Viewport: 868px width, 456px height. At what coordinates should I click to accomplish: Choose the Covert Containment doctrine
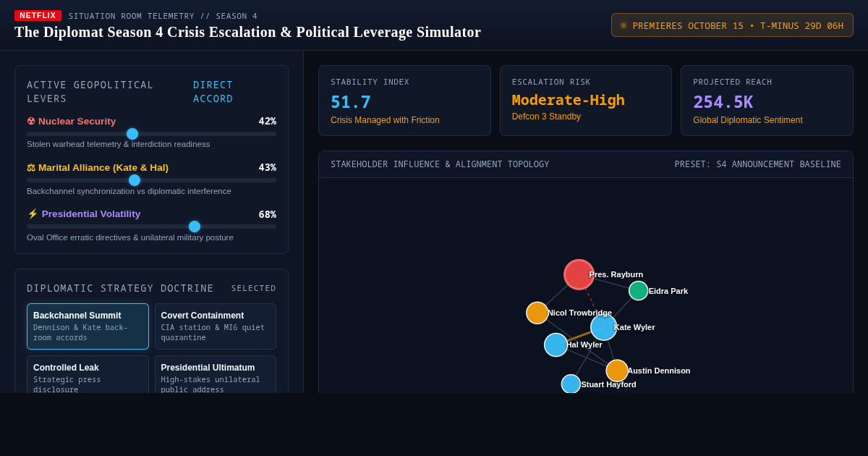pyautogui.click(x=216, y=326)
